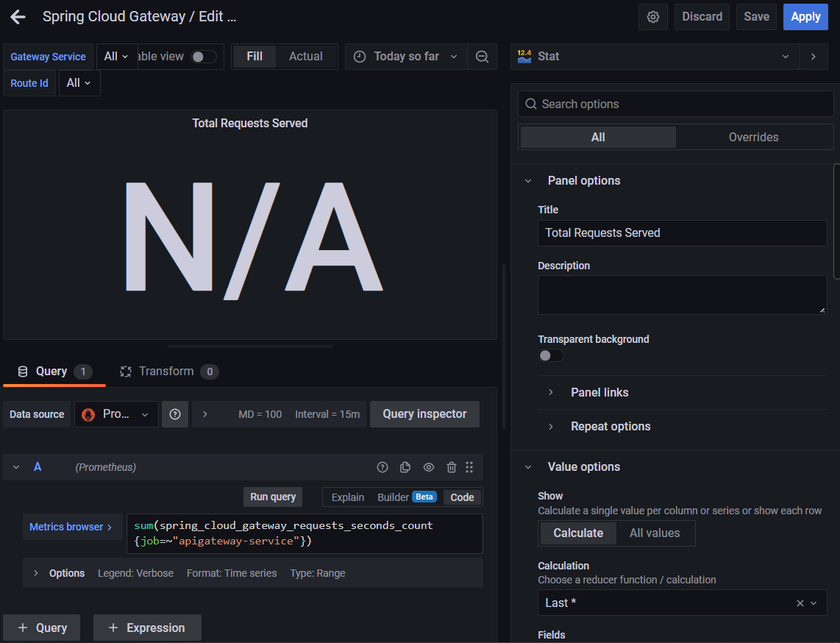
Task: Grab the query A drag handle icon
Action: (x=469, y=467)
